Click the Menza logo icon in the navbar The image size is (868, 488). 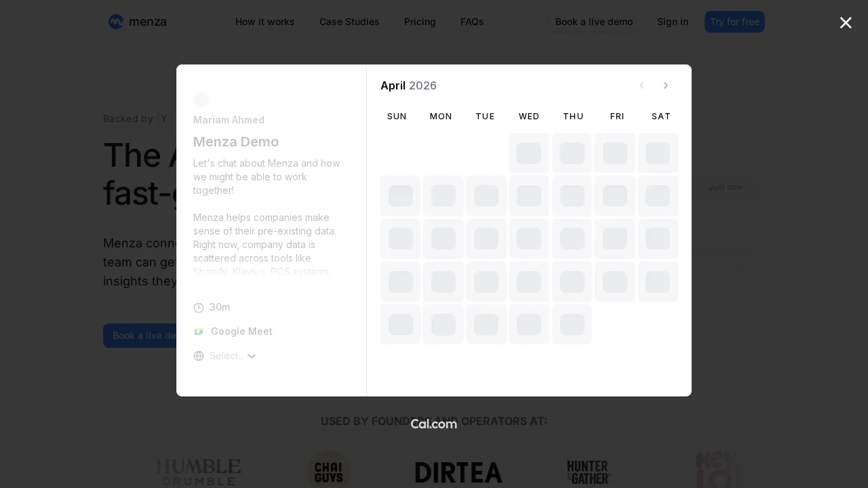point(115,22)
